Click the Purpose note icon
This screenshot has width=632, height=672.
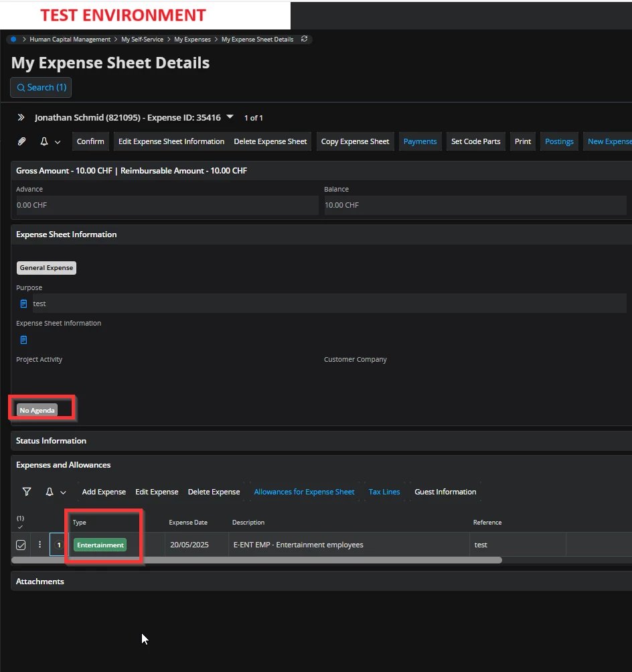[x=24, y=304]
